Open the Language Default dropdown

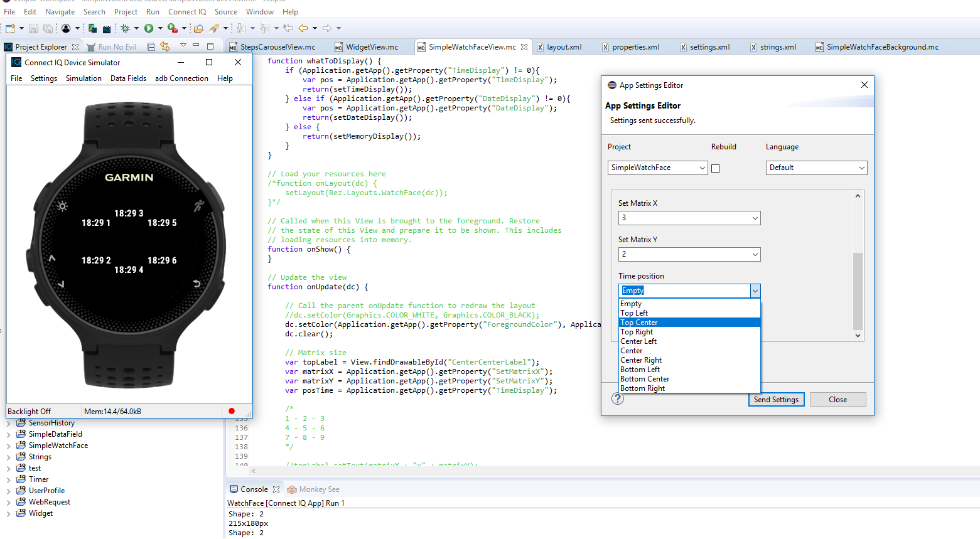click(816, 168)
